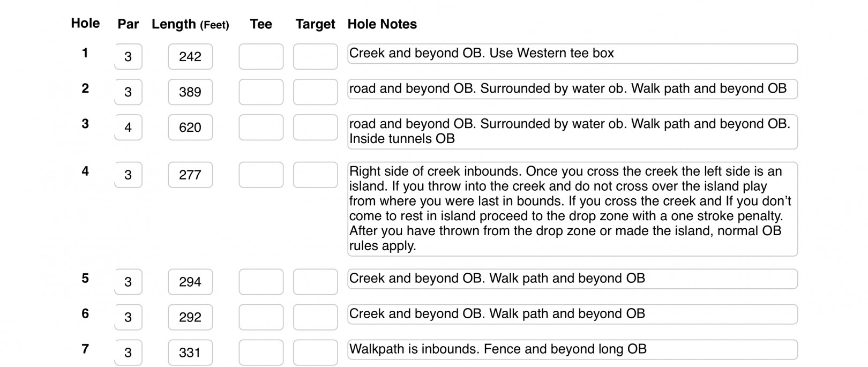Click the Target field for hole 7

315,353
